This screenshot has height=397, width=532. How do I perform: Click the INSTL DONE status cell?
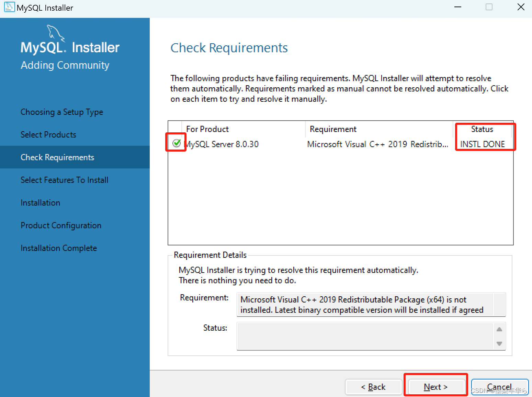pyautogui.click(x=483, y=144)
